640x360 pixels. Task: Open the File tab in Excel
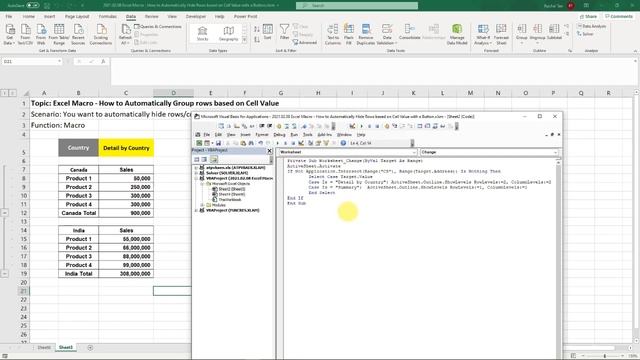9,16
